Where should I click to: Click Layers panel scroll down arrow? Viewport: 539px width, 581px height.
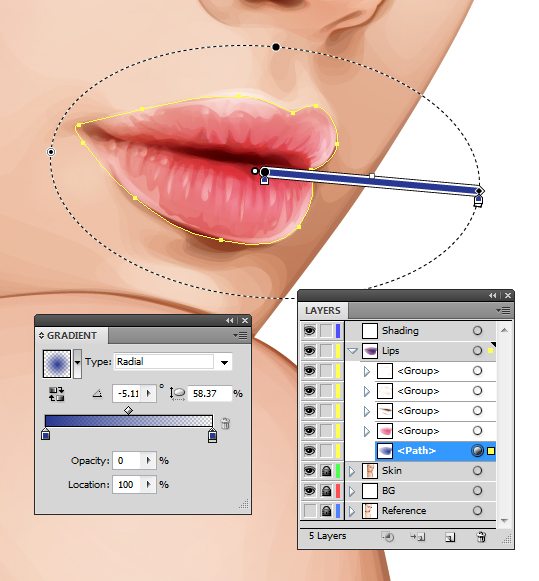tap(504, 521)
